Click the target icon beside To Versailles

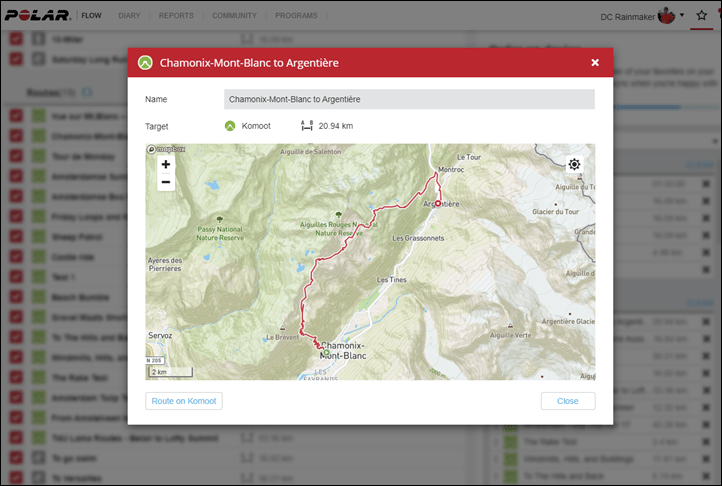pos(39,478)
